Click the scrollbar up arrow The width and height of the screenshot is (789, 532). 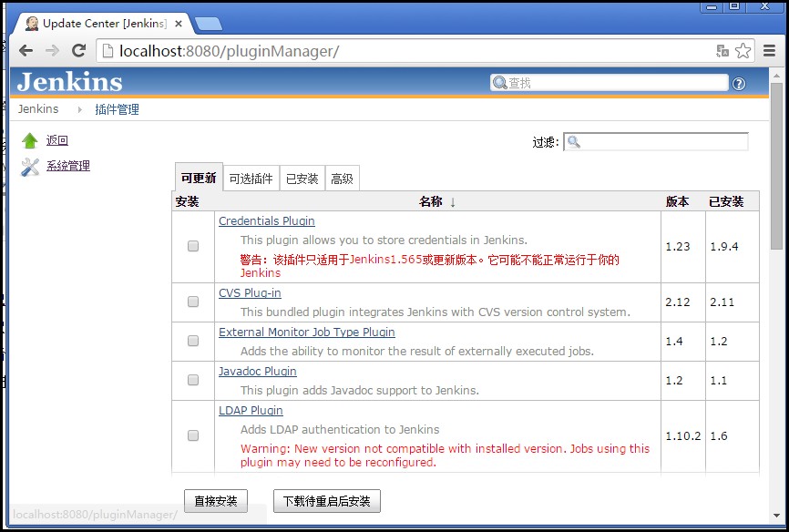coord(776,76)
